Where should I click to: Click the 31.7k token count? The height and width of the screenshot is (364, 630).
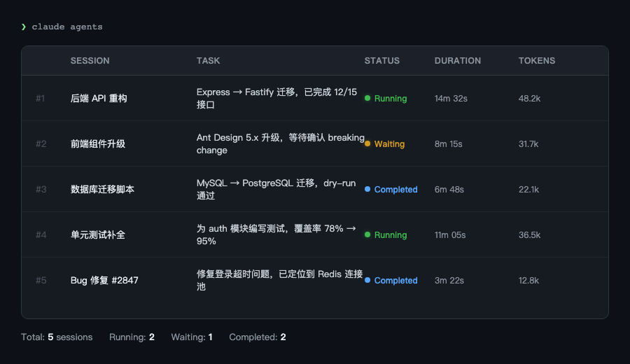coord(528,143)
